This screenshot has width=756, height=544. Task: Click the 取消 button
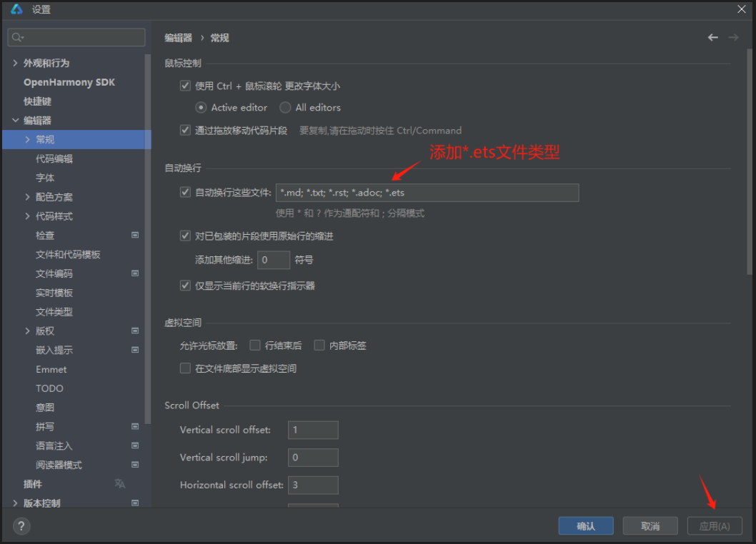tap(650, 525)
